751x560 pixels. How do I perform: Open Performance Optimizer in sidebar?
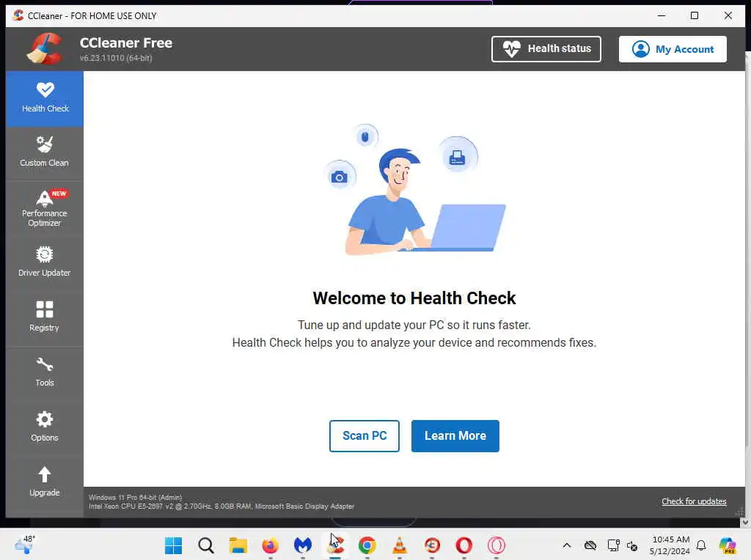[x=45, y=209]
